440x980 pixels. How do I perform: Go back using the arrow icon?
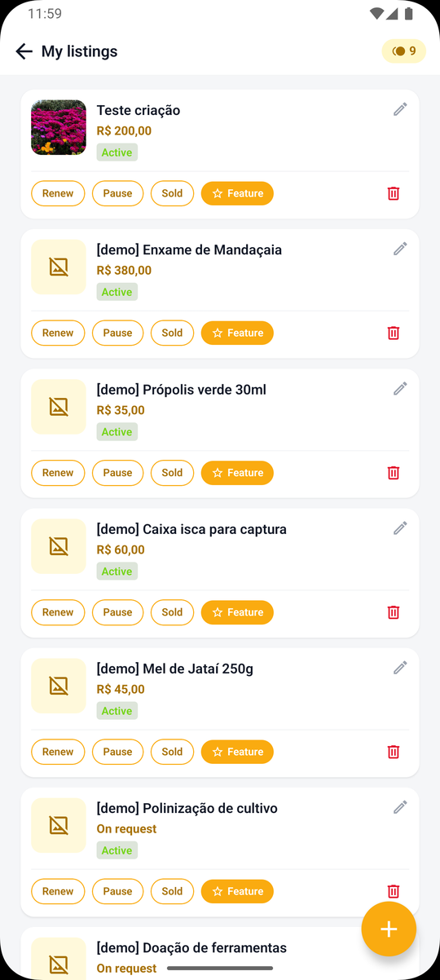pyautogui.click(x=24, y=51)
